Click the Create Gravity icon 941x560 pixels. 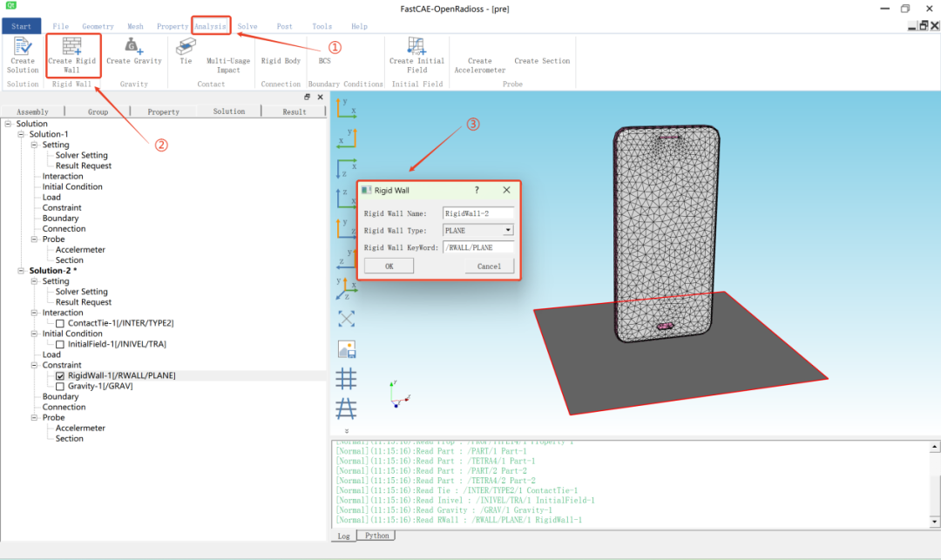pyautogui.click(x=134, y=51)
